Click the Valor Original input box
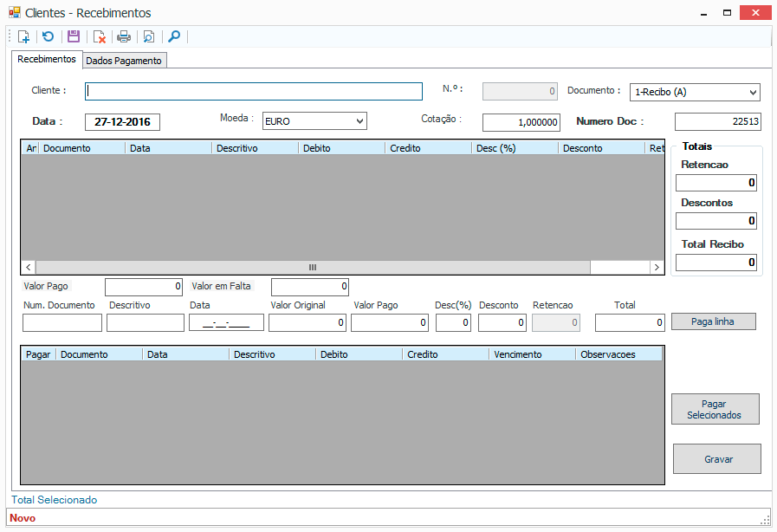777x532 pixels. tap(308, 323)
